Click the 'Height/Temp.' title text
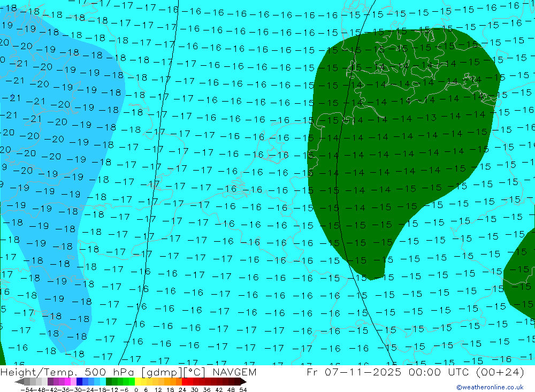 (x=38, y=372)
